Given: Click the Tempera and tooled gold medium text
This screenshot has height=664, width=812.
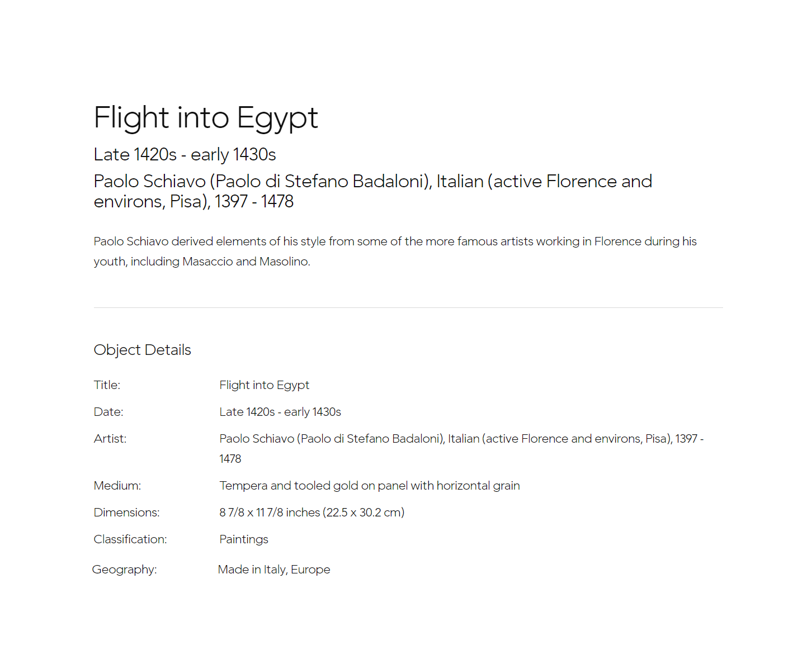Looking at the screenshot, I should [x=370, y=486].
